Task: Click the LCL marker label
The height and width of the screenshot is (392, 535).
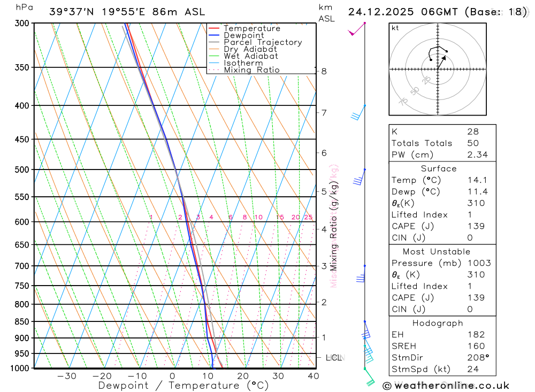Action: click(334, 358)
